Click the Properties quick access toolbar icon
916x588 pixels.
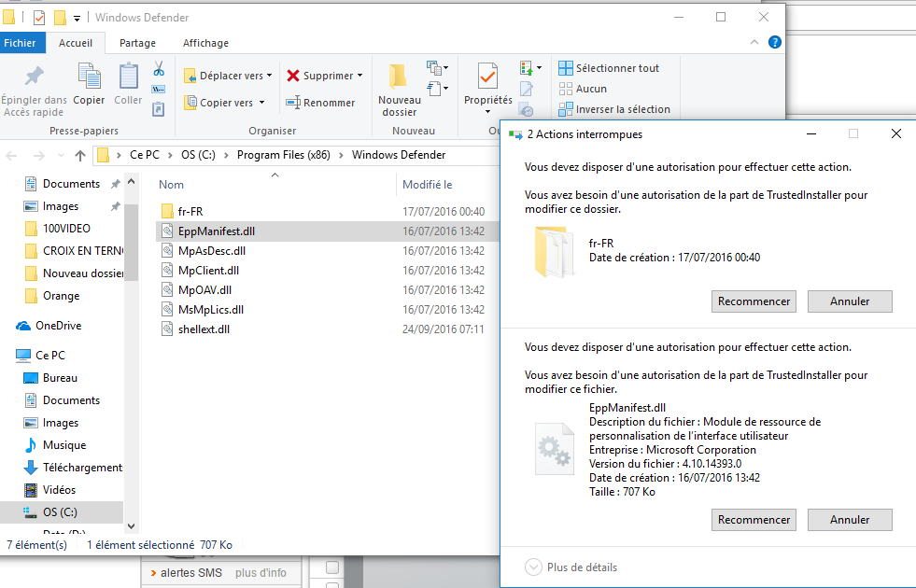39,18
